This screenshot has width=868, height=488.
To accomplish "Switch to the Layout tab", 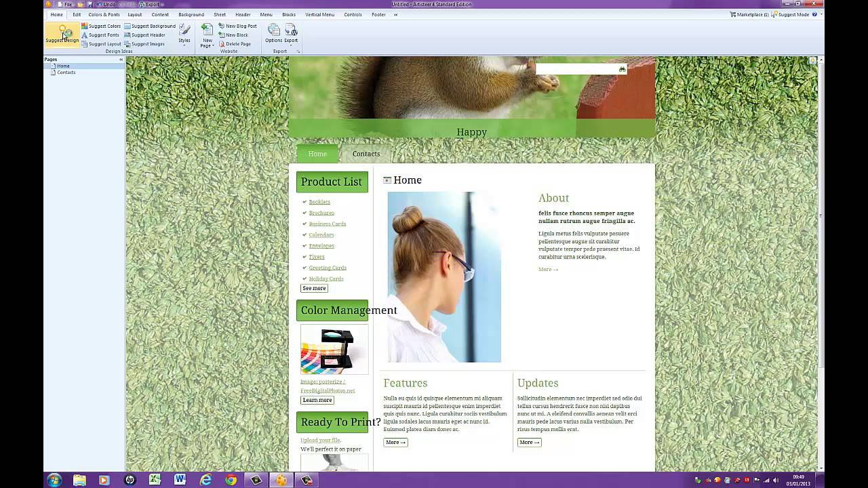I will 135,14.
